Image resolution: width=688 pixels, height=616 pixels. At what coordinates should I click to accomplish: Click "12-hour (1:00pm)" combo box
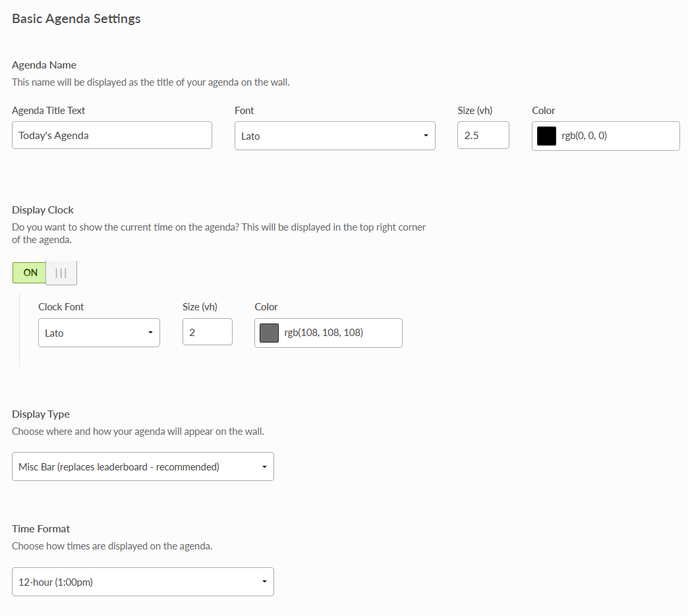(142, 582)
